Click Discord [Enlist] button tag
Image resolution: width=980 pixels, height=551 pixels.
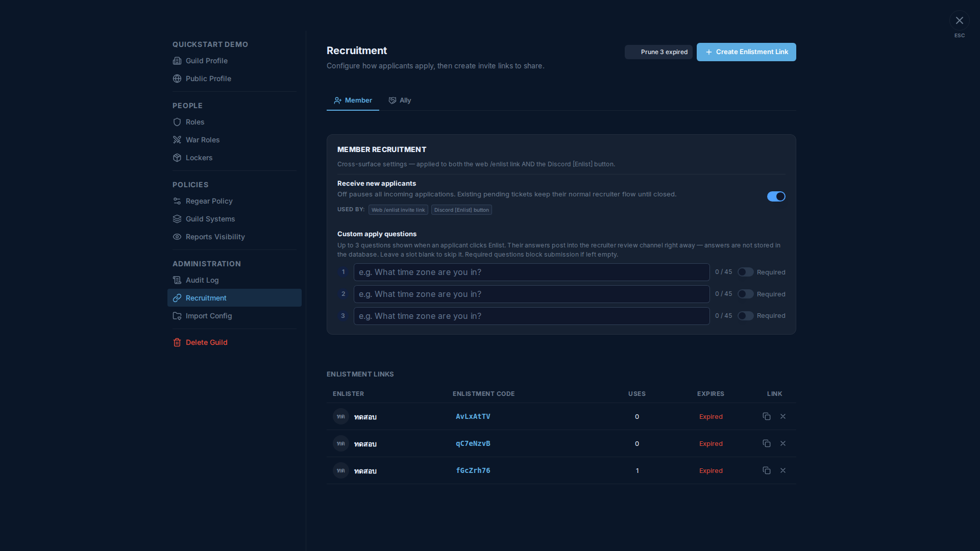[x=461, y=210]
